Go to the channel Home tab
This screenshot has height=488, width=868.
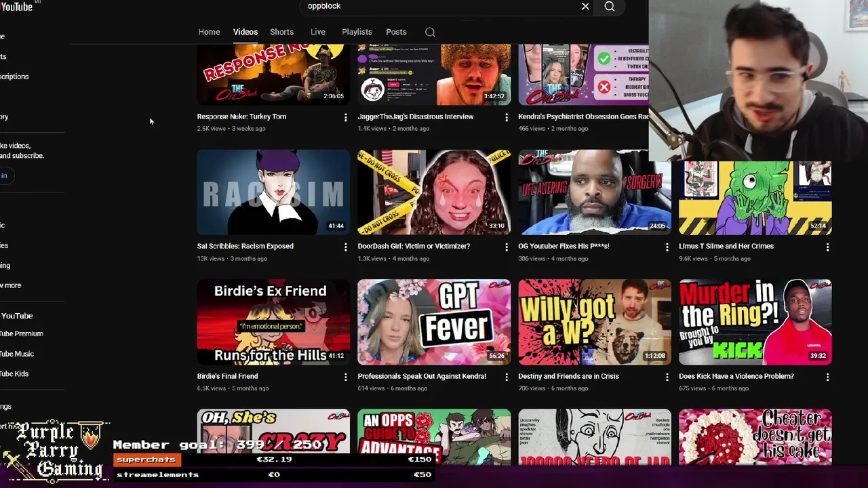click(x=209, y=32)
